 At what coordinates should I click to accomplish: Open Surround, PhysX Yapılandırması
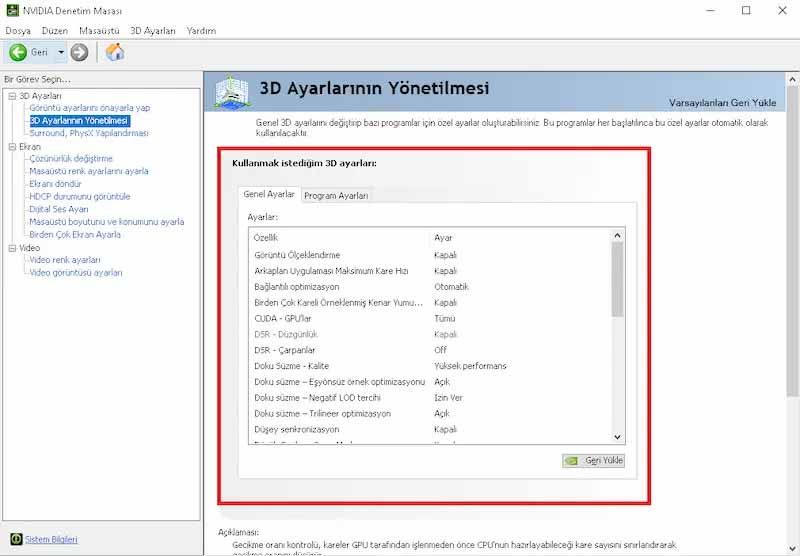tap(89, 133)
